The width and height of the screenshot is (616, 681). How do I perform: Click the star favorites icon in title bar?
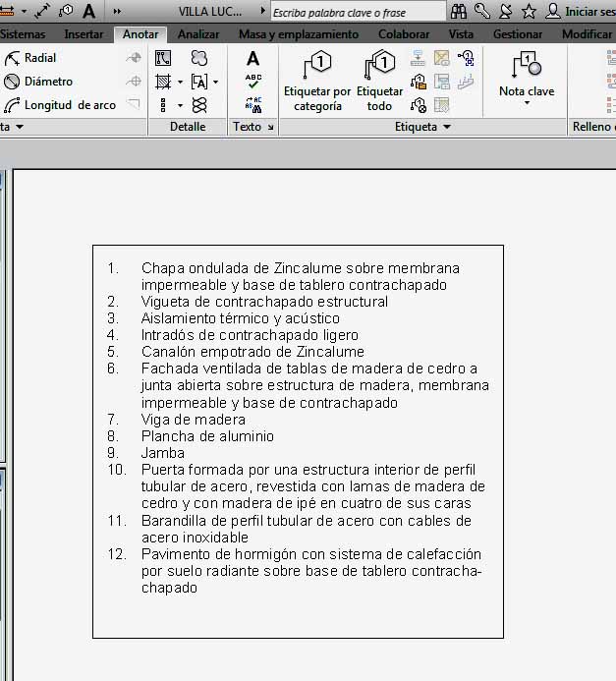coord(529,11)
